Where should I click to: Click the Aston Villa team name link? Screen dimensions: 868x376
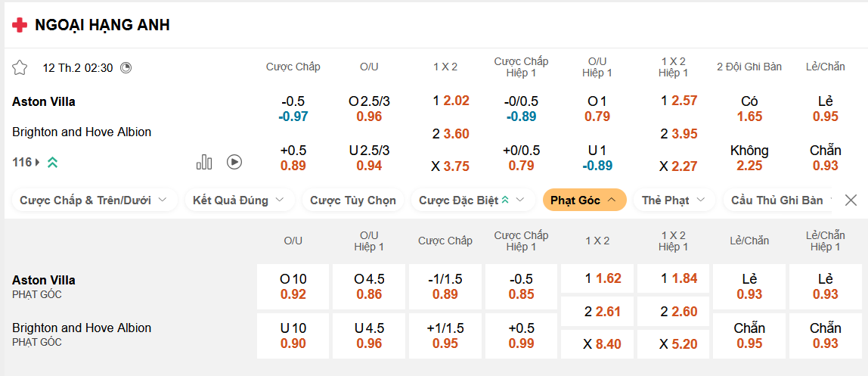coord(44,101)
